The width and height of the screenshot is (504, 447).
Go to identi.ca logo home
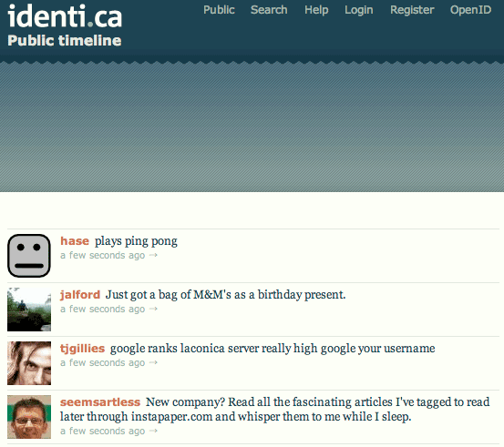[65, 16]
